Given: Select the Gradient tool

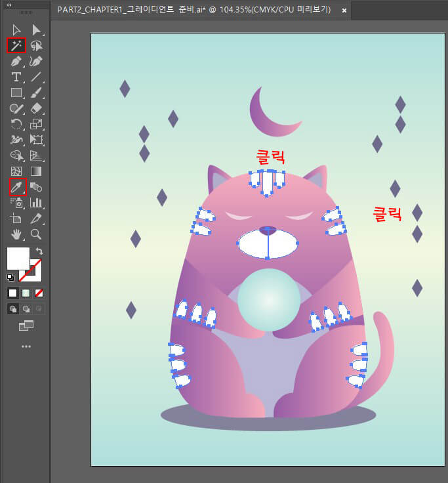Looking at the screenshot, I should point(36,171).
